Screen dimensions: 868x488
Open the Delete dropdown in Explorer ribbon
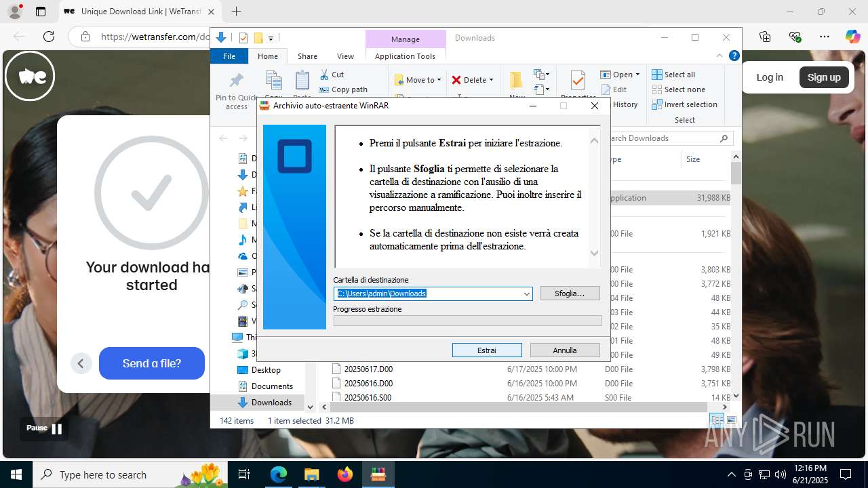473,80
